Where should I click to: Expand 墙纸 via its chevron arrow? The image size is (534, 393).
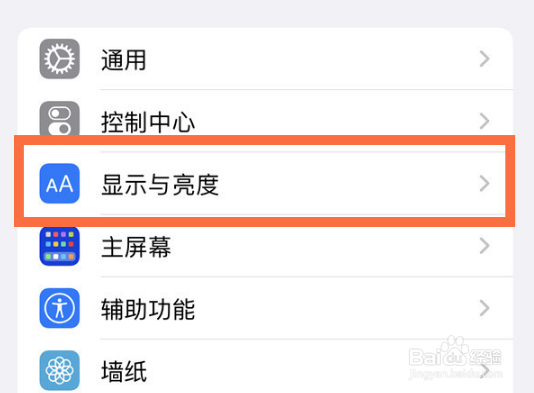point(486,371)
